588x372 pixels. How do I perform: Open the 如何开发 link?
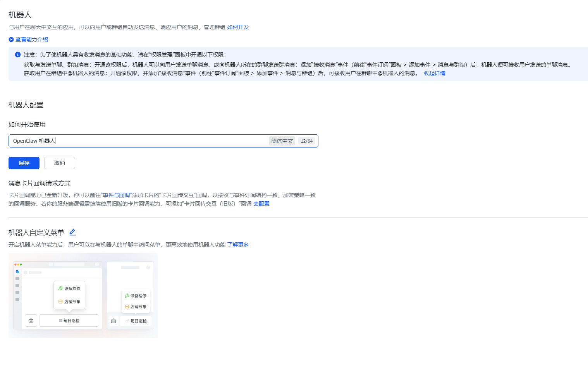pos(238,27)
